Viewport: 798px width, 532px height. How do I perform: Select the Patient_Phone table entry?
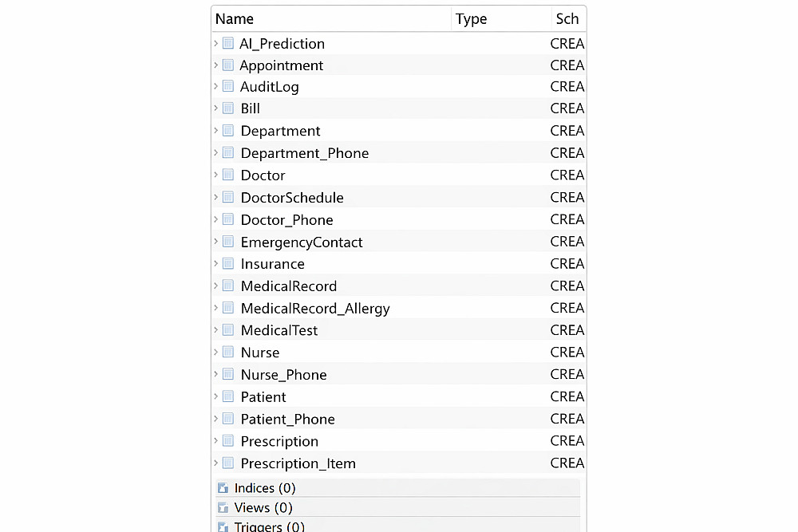[287, 419]
